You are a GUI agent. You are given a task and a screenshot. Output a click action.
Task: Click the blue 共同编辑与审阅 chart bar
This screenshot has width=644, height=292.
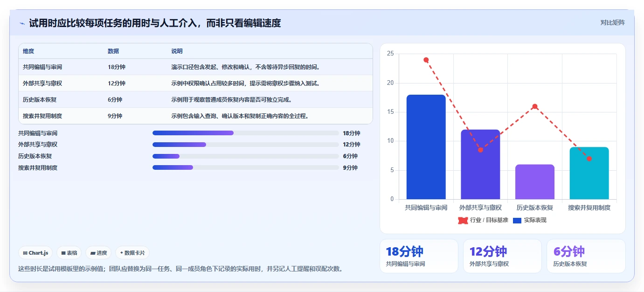[x=426, y=147]
